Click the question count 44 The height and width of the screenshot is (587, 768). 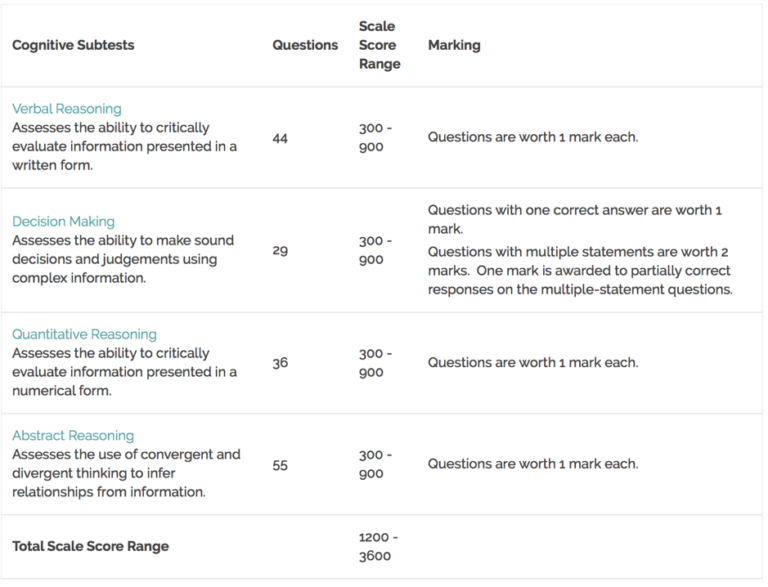click(x=280, y=138)
